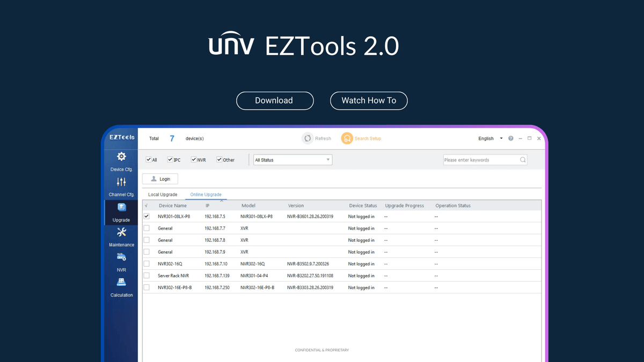Switch to the Upgrade panel
Image resolution: width=644 pixels, height=362 pixels.
click(121, 212)
